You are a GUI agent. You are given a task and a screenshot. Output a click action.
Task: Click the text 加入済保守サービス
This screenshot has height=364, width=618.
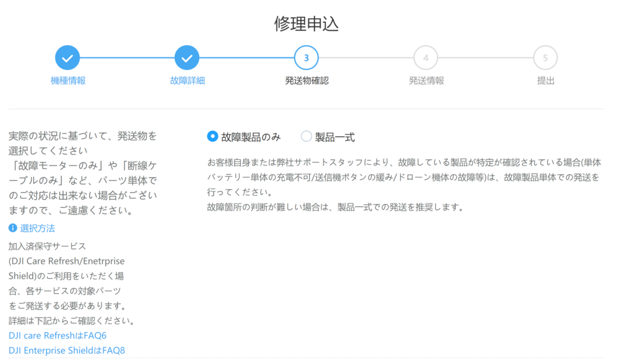point(47,246)
